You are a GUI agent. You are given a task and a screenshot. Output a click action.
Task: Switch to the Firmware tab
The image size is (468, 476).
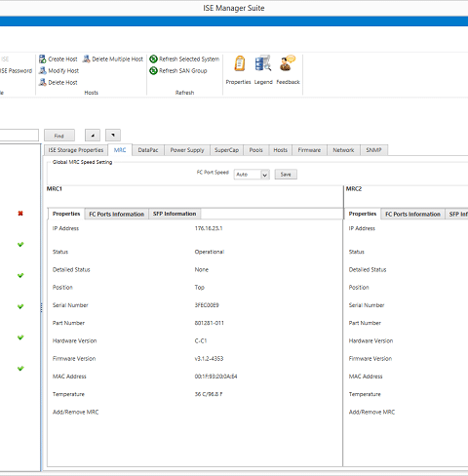pyautogui.click(x=309, y=150)
